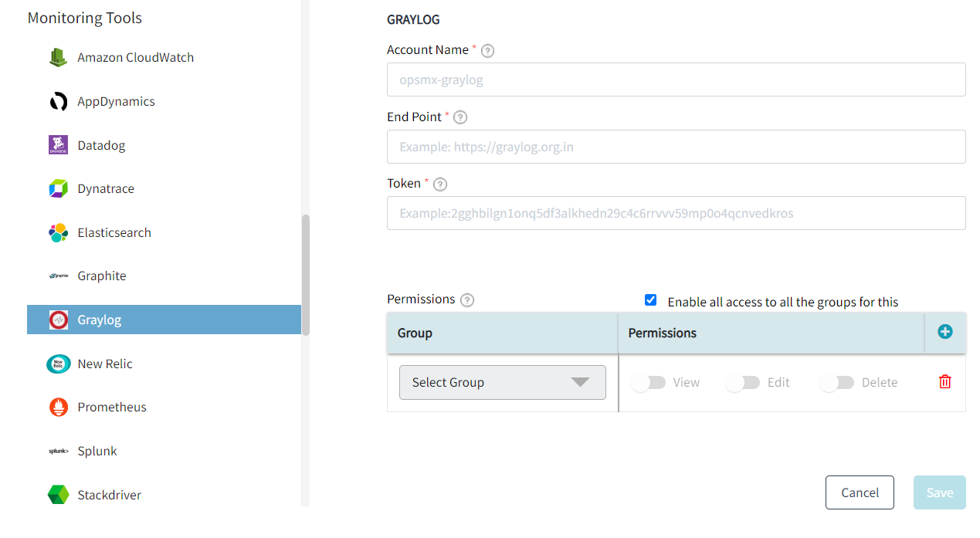
Task: Click the Token field help icon
Action: (439, 184)
